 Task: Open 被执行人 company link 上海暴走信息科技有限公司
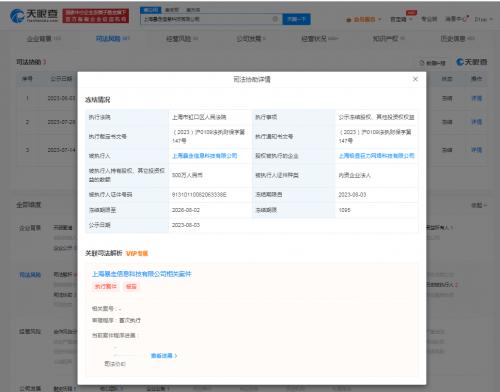tap(204, 156)
